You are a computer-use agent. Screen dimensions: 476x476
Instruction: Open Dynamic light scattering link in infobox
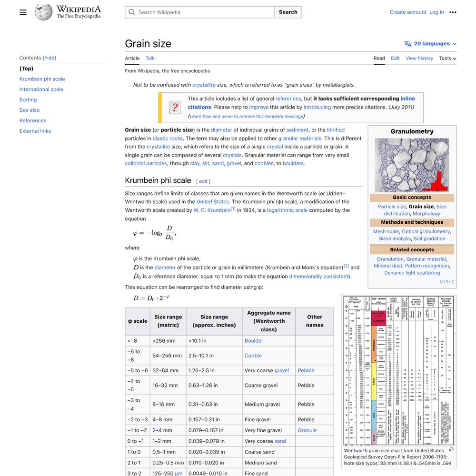coord(412,273)
